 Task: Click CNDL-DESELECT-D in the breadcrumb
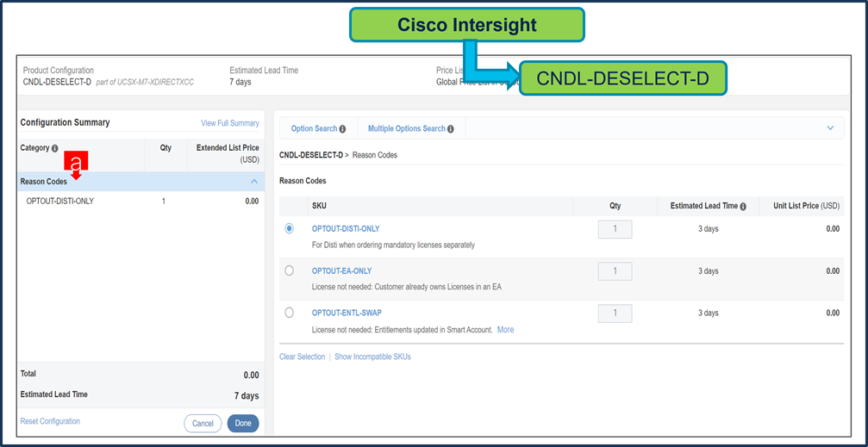coord(311,155)
